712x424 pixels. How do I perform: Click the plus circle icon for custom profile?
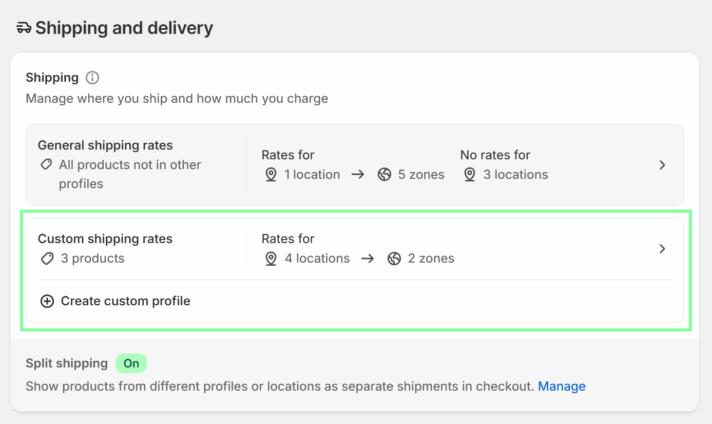click(47, 301)
